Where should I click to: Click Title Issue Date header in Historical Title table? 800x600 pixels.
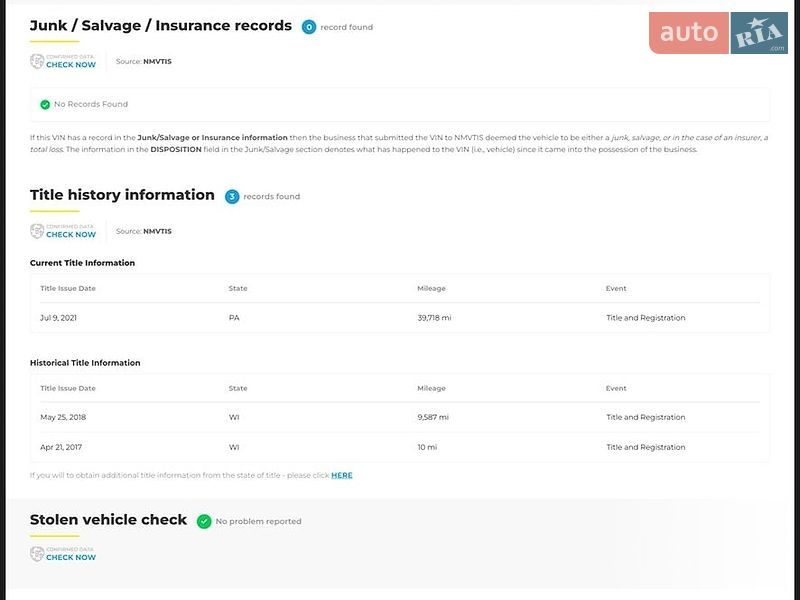pos(68,388)
